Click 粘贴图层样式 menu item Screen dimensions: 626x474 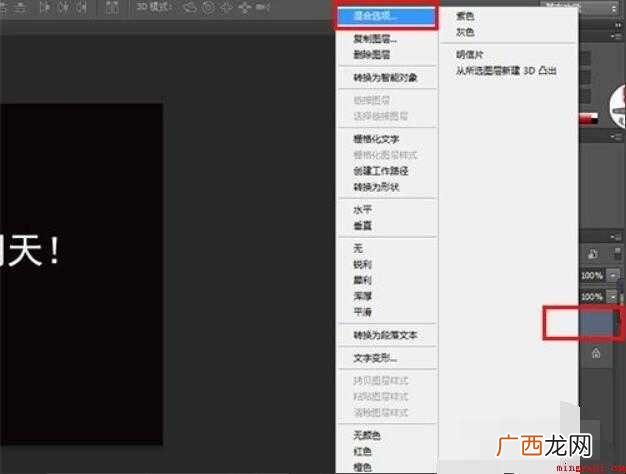(380, 397)
